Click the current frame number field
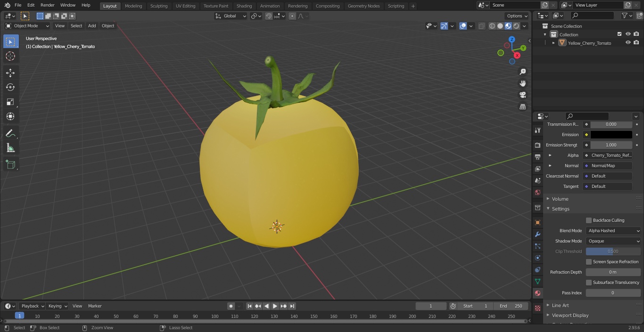The image size is (644, 332). point(431,306)
